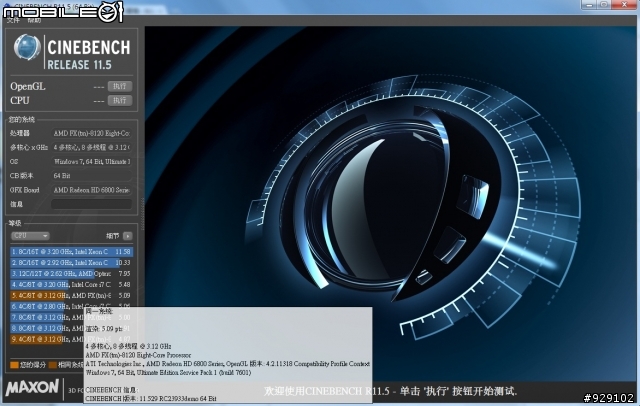Select ranking row 4, Intel Core i7 5.48
Screen dimensions: 640x406
pos(71,284)
